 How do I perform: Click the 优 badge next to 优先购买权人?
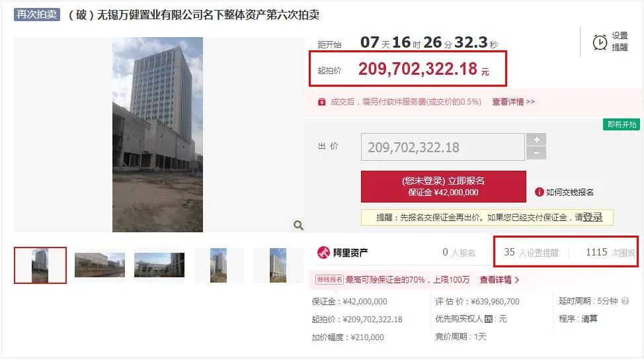tap(489, 319)
